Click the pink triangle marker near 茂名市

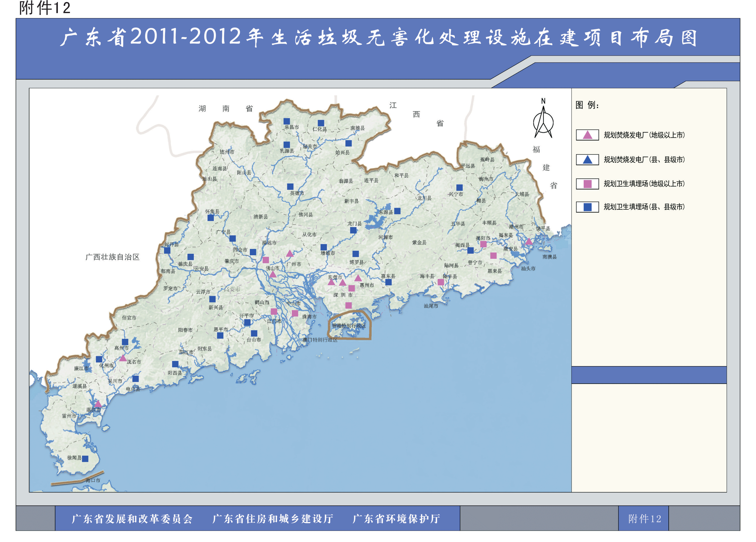[x=123, y=358]
